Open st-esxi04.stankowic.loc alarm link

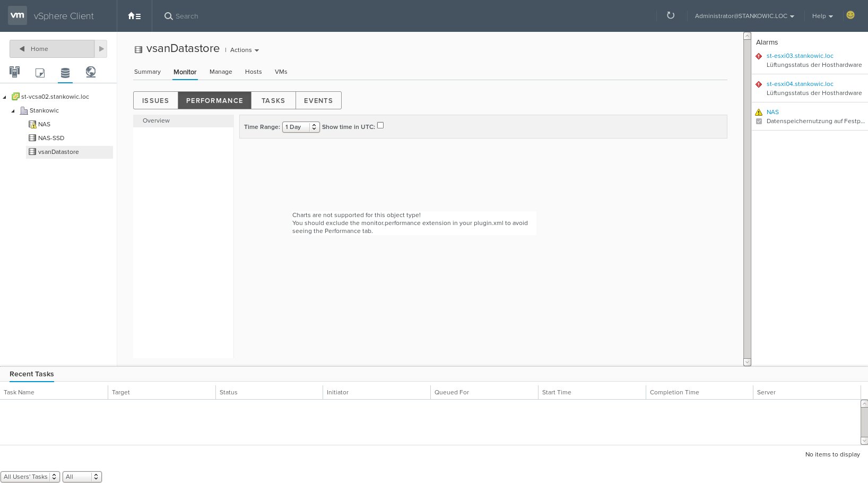click(x=800, y=84)
